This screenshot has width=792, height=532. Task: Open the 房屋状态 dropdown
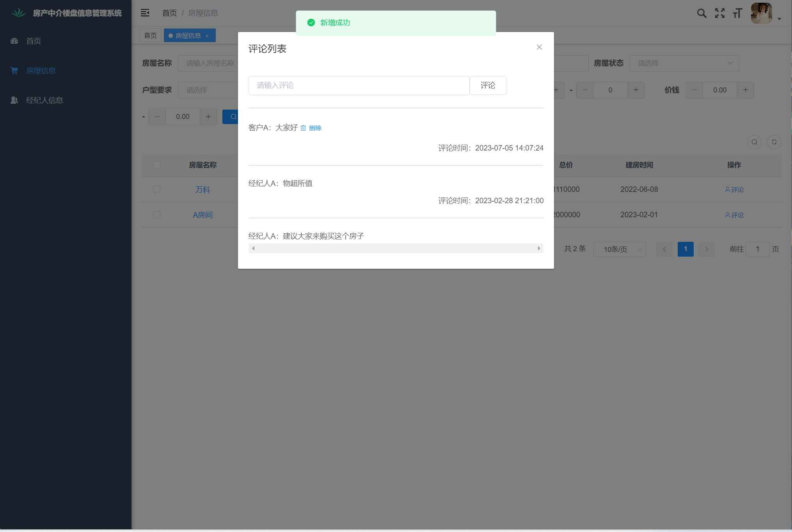pos(684,63)
